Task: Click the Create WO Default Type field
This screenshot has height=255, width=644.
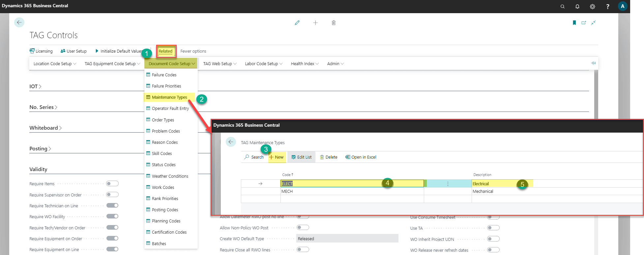Action: tap(347, 239)
